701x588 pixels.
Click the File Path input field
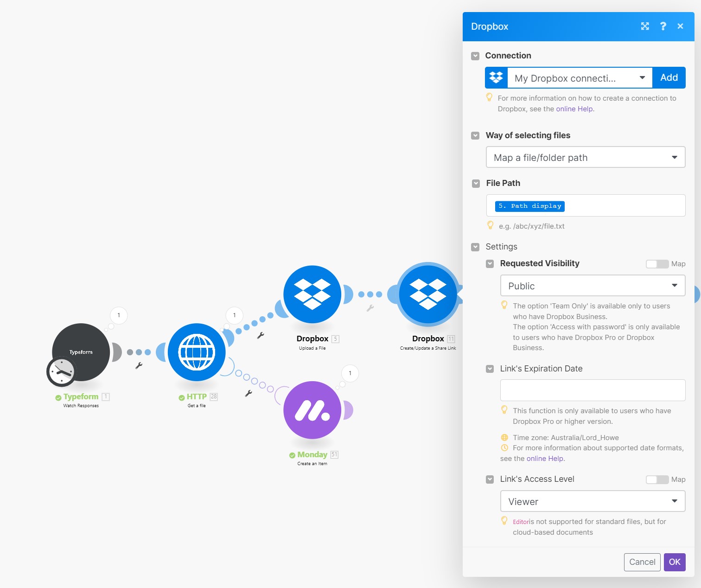[586, 205]
